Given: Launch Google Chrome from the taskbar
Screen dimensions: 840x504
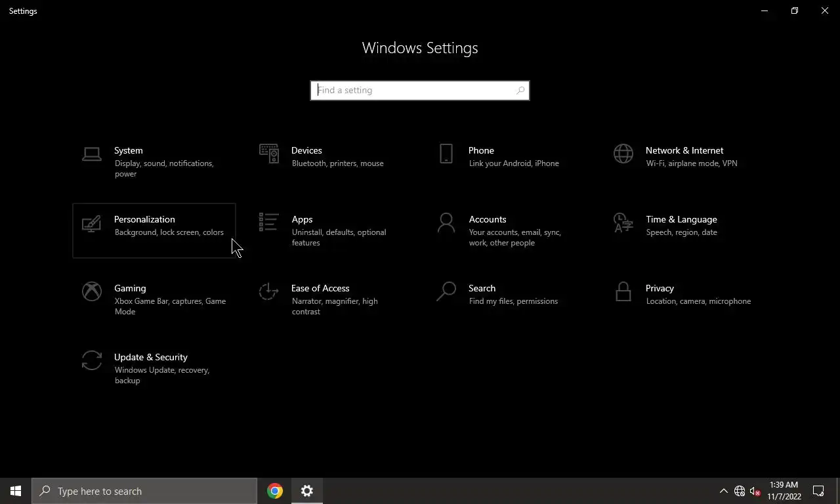Looking at the screenshot, I should [275, 491].
